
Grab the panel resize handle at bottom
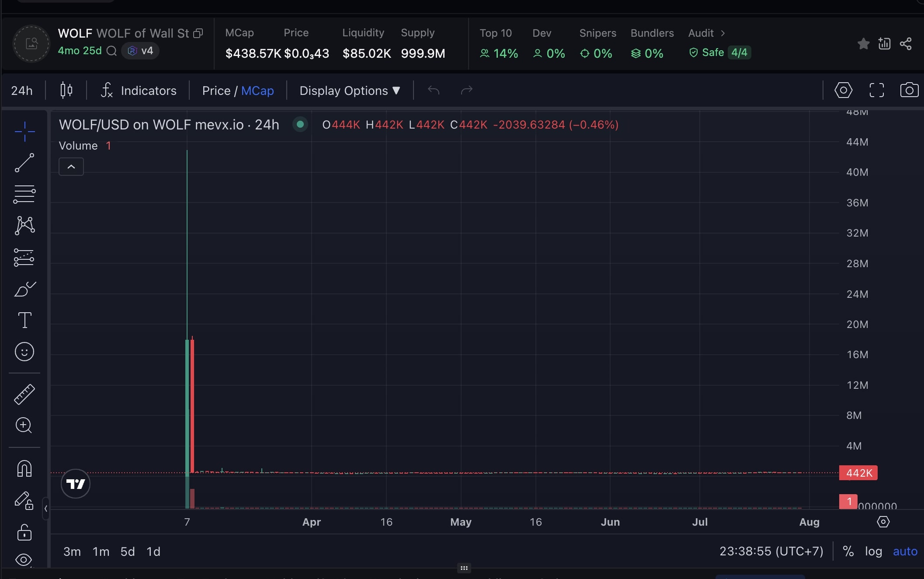pyautogui.click(x=464, y=568)
